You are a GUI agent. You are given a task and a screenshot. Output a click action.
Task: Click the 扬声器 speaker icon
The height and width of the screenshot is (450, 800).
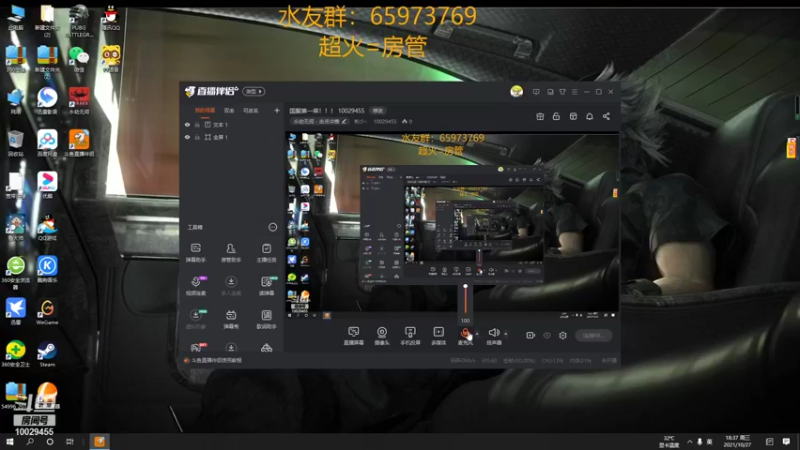tap(493, 333)
